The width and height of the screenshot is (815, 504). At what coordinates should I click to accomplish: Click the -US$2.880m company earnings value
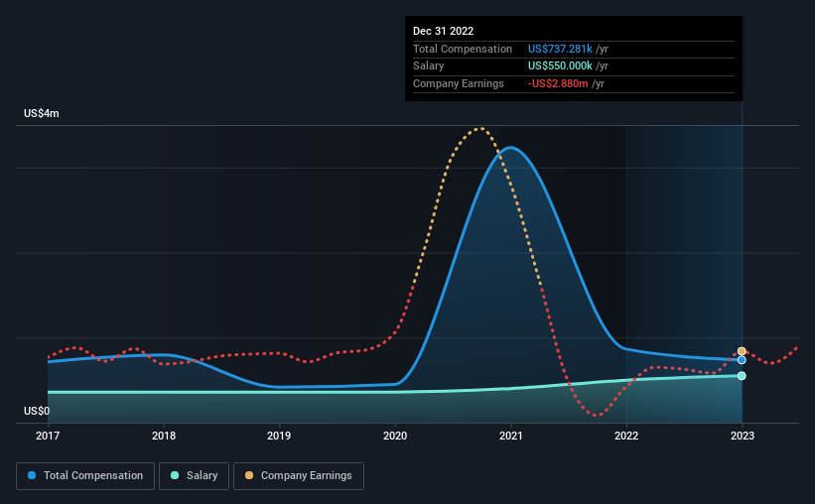pyautogui.click(x=558, y=83)
